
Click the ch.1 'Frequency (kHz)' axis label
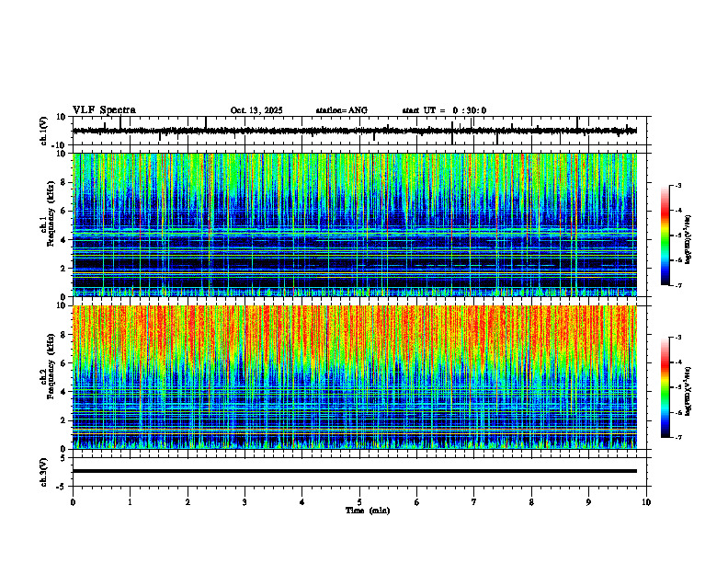51,213
